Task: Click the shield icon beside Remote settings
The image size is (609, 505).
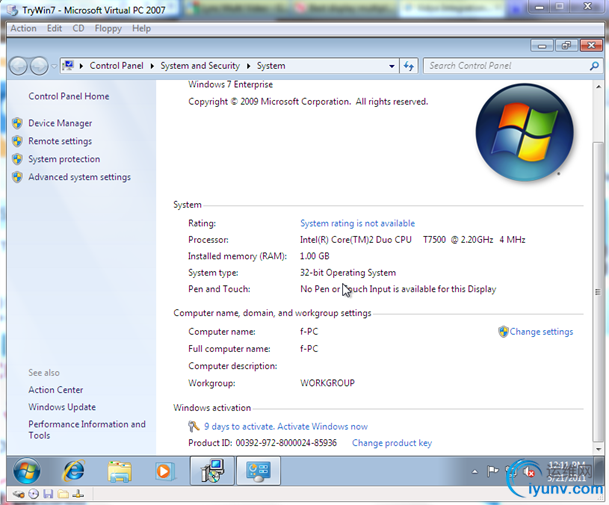Action: click(17, 141)
